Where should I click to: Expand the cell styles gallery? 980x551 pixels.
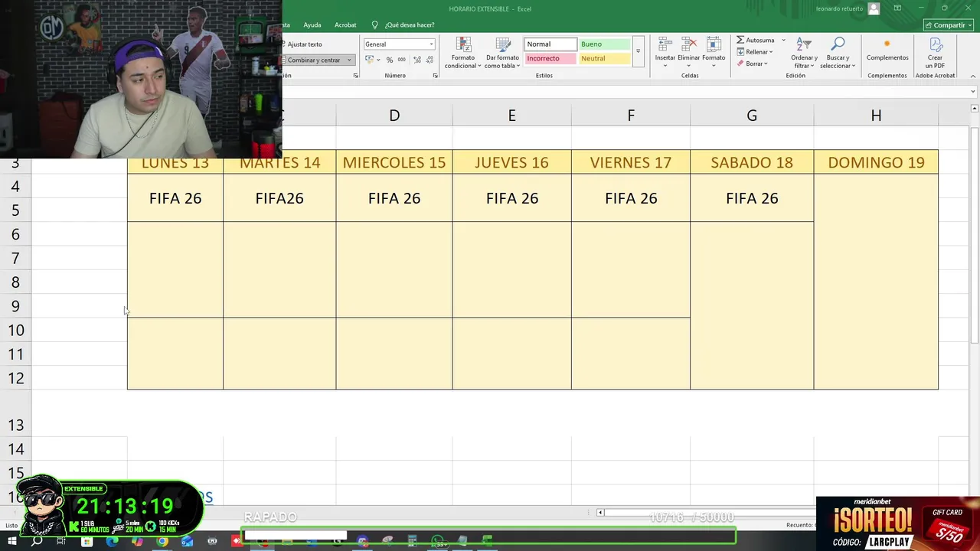(x=638, y=51)
